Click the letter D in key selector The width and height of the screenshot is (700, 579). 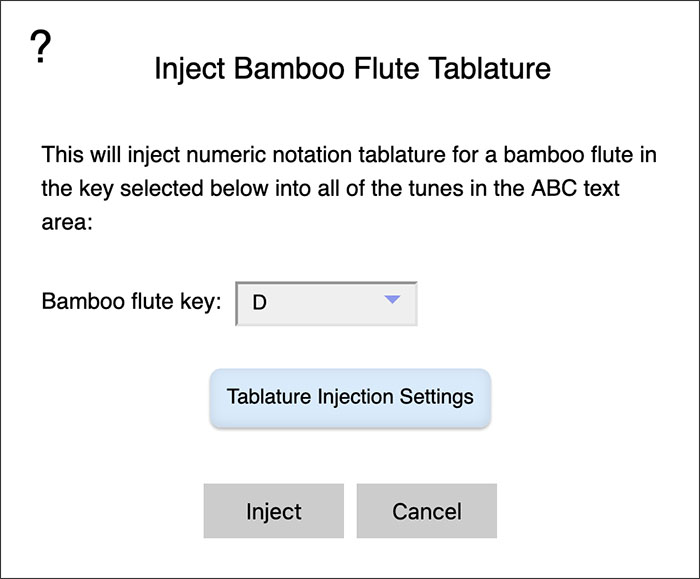(260, 303)
